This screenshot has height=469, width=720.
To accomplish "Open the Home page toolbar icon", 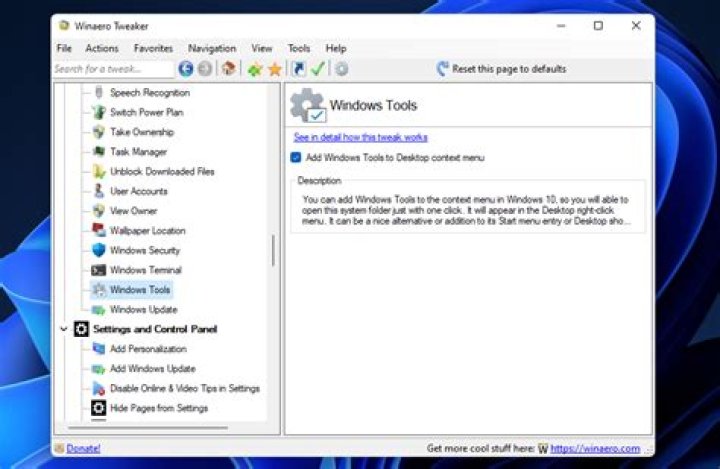I will (x=229, y=69).
